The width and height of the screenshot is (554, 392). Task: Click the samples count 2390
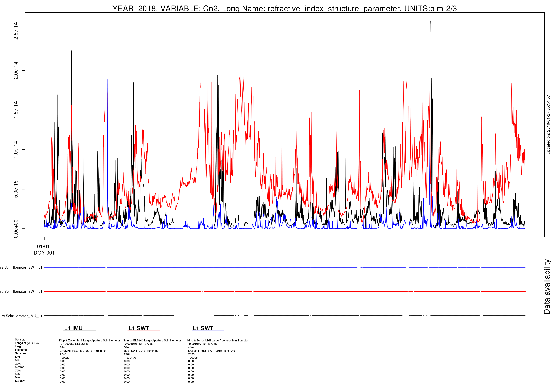(191, 354)
